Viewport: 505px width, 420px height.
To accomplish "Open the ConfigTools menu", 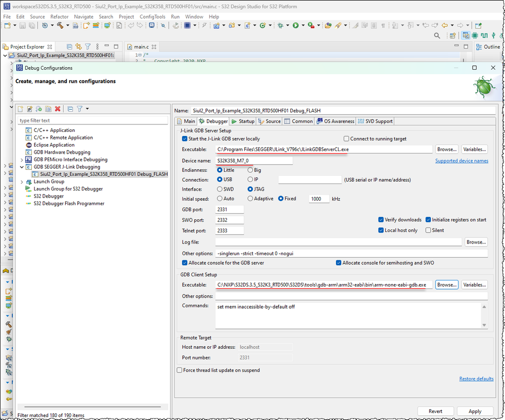I will tap(152, 17).
